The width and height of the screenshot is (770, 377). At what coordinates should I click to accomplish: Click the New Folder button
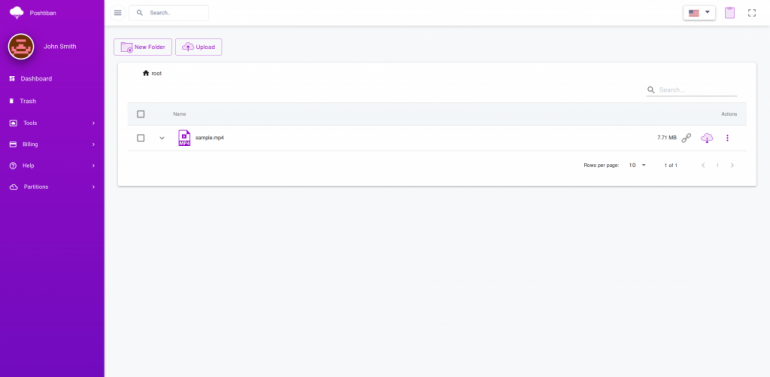tap(143, 47)
